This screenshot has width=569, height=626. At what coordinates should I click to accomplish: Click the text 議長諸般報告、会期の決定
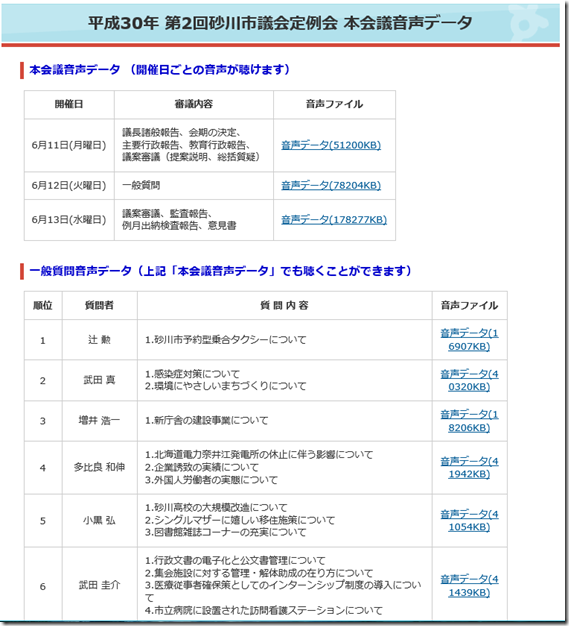click(x=181, y=132)
